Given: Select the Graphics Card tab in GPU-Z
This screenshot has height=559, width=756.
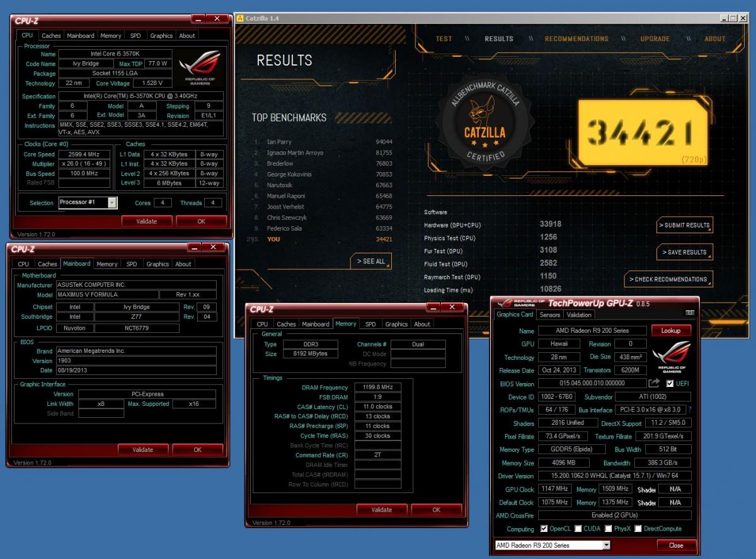Looking at the screenshot, I should pos(515,314).
